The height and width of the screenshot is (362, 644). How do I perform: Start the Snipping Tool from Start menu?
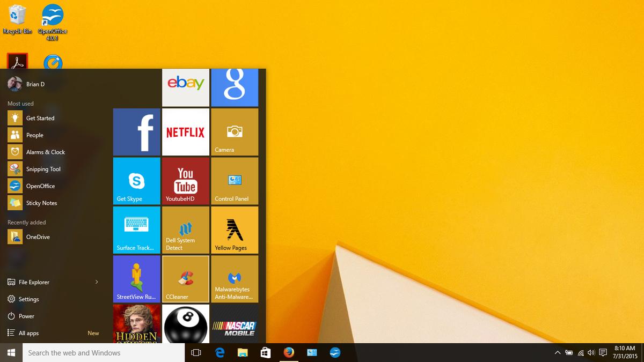tap(56, 169)
